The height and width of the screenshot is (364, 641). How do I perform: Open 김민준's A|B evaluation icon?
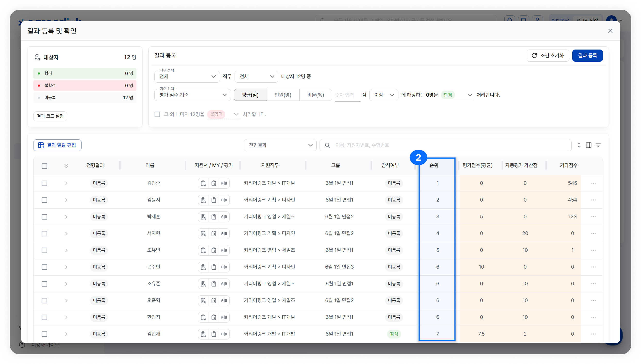point(224,183)
